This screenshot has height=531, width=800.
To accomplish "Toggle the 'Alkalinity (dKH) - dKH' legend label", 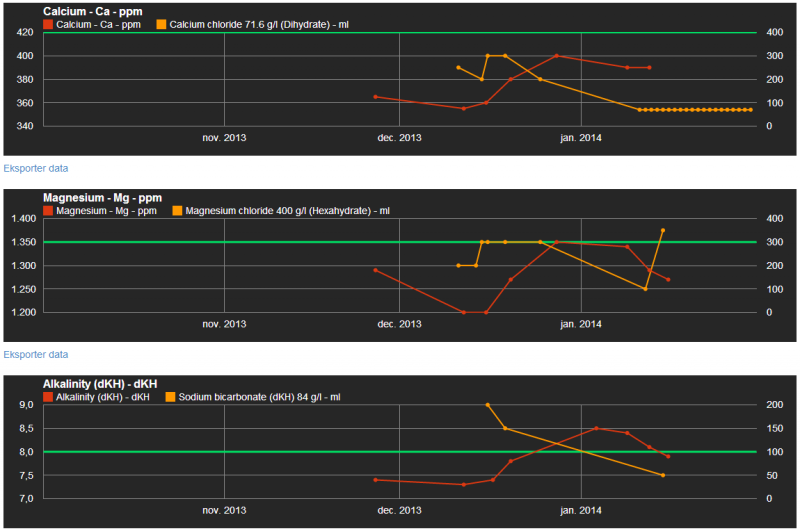I will 104,397.
